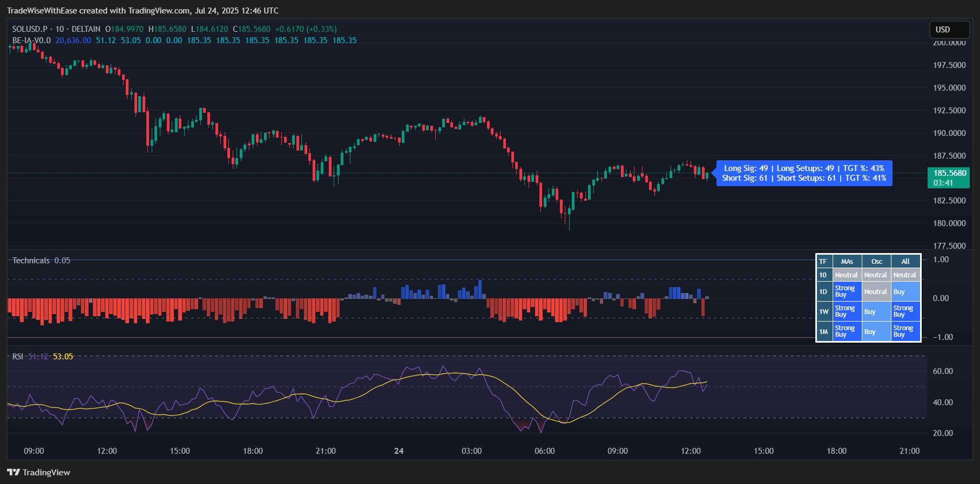Click the 180.0000 price axis label
The width and height of the screenshot is (980, 484).
pos(949,223)
